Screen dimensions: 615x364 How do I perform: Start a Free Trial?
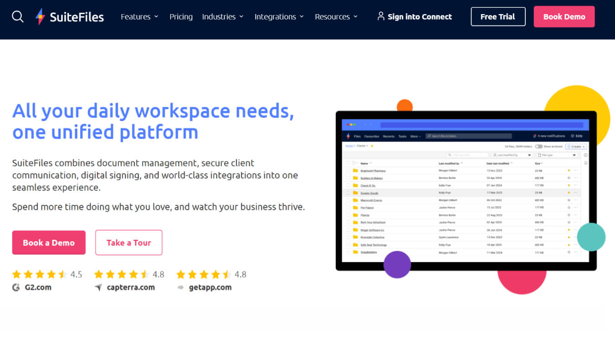tap(498, 16)
